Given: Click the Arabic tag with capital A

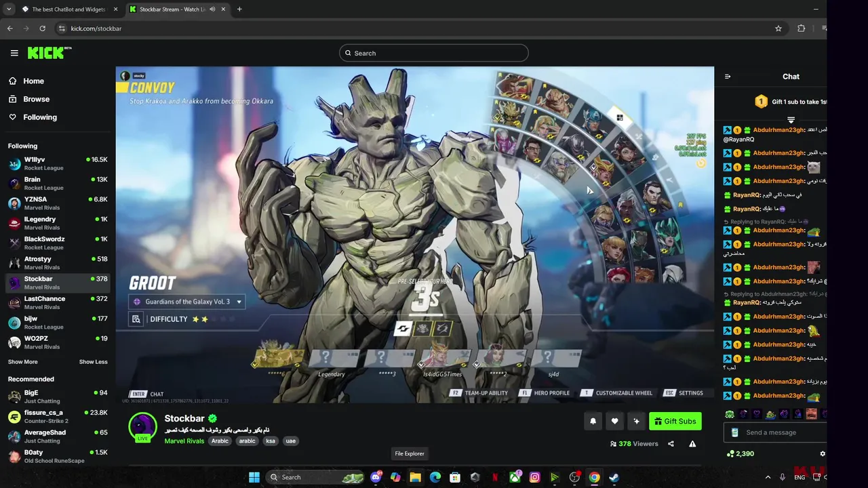Looking at the screenshot, I should 220,441.
